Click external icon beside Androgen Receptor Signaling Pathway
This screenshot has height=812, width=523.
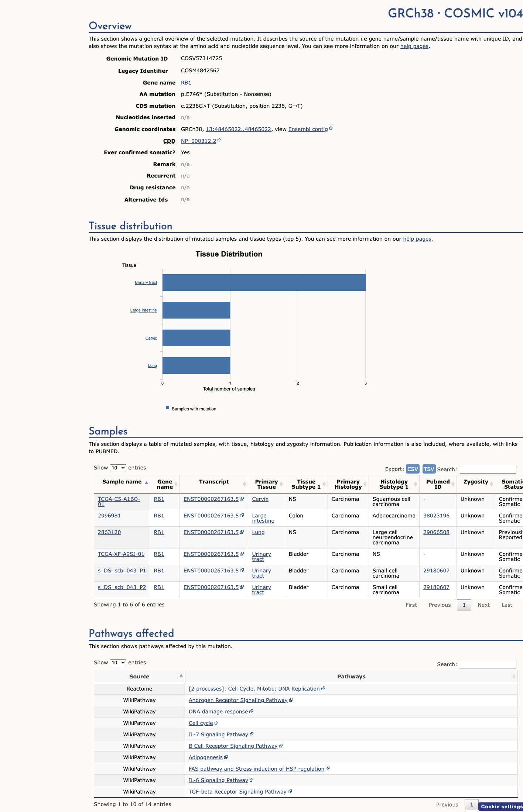coord(291,700)
